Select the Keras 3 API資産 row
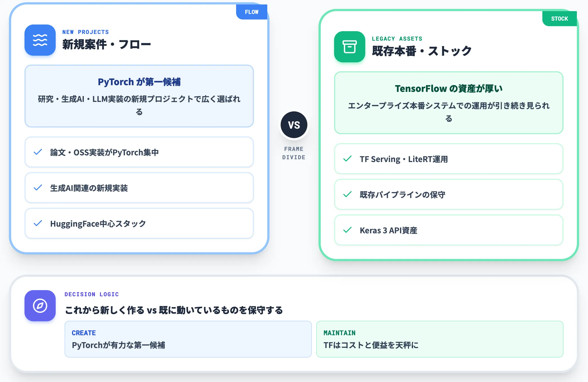Viewport: 588px width, 382px height. click(x=449, y=230)
